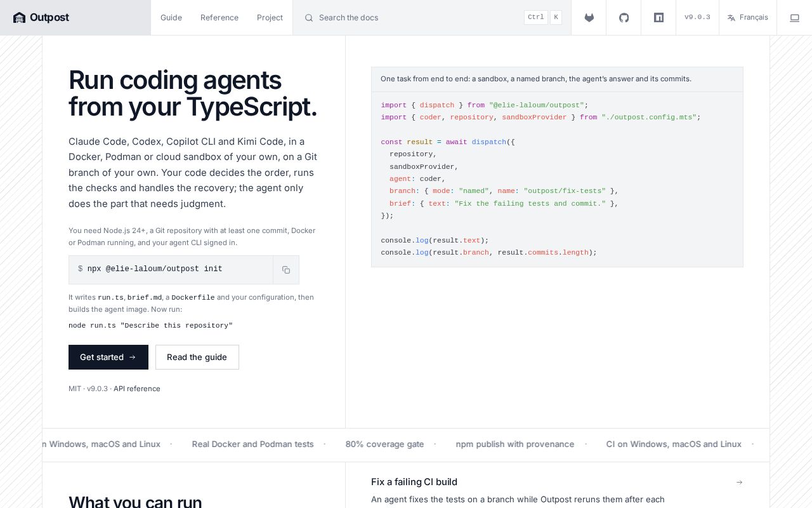Click the 80% coverage gate ticker item
The image size is (812, 508).
[384, 444]
